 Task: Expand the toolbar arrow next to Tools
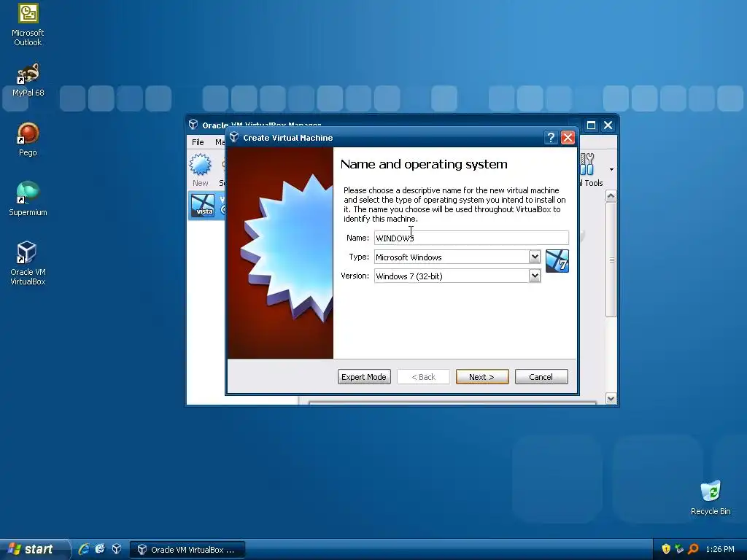(x=611, y=169)
